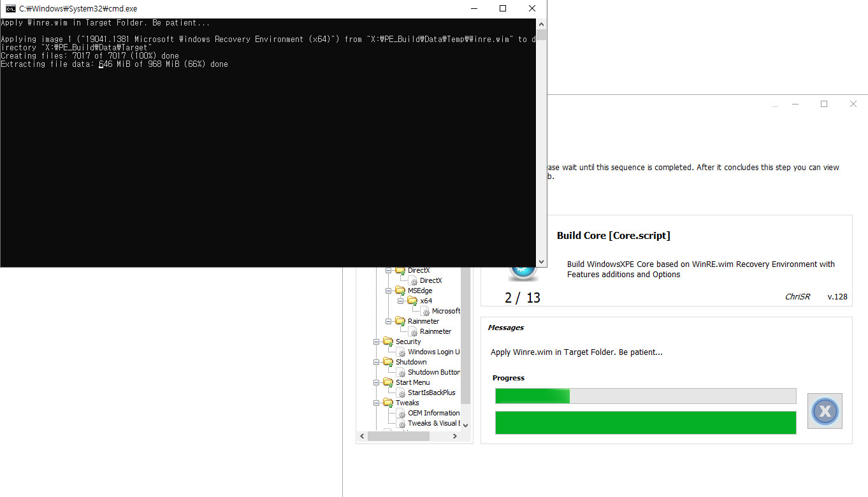This screenshot has height=497, width=868.
Task: Click the cmd.exe window title text
Action: coord(78,9)
